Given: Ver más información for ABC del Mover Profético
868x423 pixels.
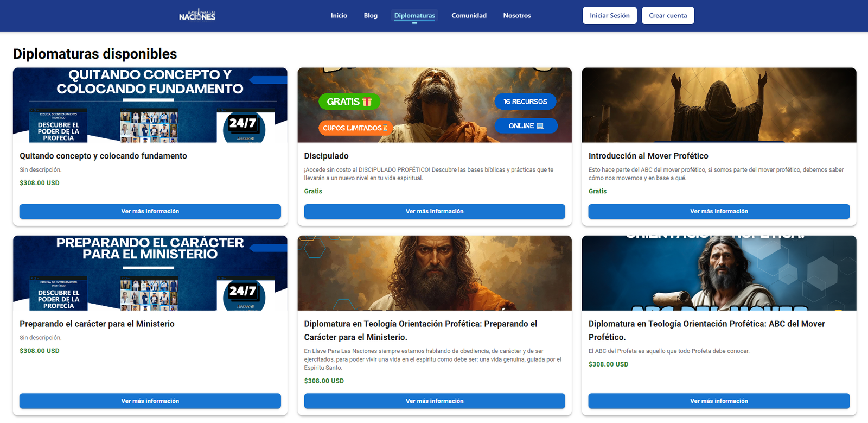Looking at the screenshot, I should [719, 401].
